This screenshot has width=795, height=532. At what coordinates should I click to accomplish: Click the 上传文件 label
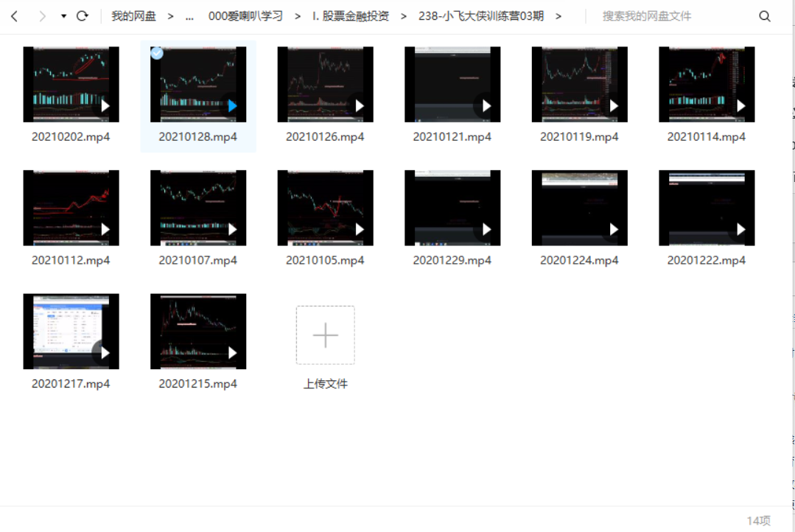click(x=326, y=384)
